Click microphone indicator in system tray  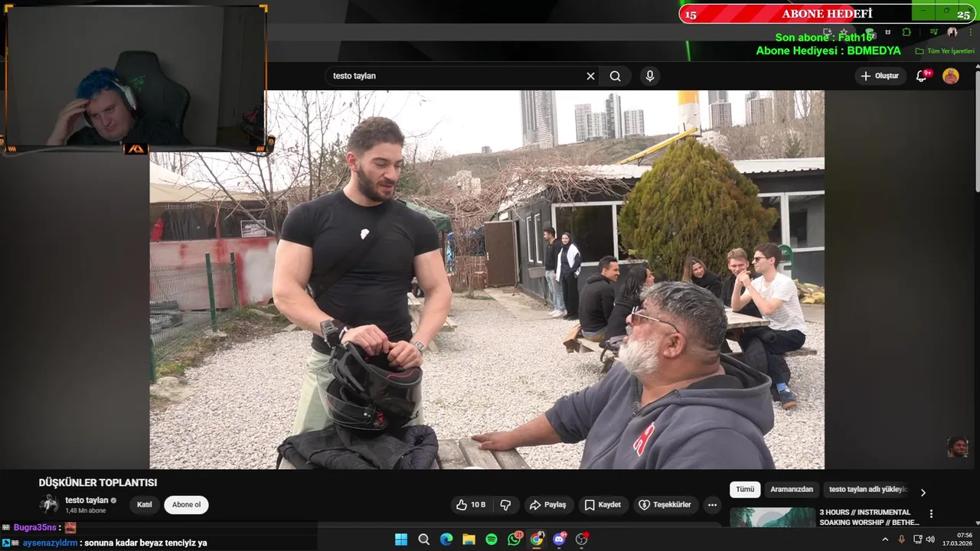point(902,540)
